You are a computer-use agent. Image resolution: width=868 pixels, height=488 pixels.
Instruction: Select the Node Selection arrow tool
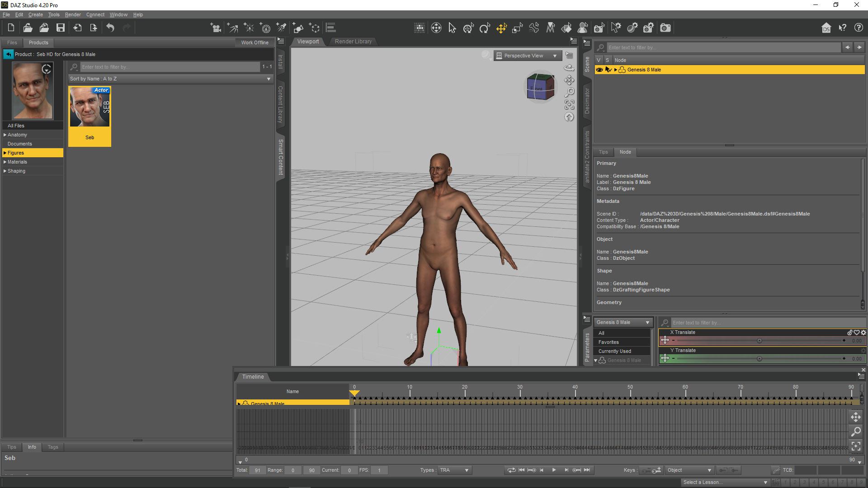(452, 28)
